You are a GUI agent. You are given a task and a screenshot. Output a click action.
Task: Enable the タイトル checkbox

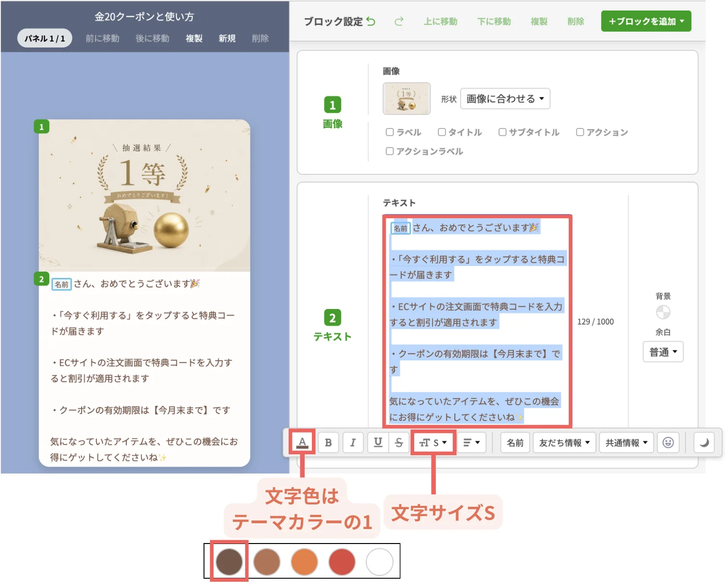pos(442,132)
